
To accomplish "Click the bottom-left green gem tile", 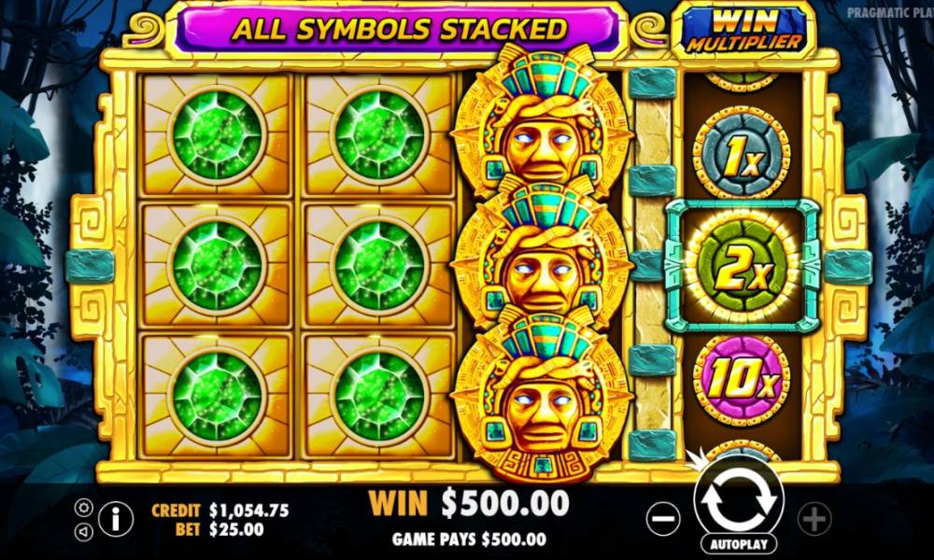I will (217, 397).
